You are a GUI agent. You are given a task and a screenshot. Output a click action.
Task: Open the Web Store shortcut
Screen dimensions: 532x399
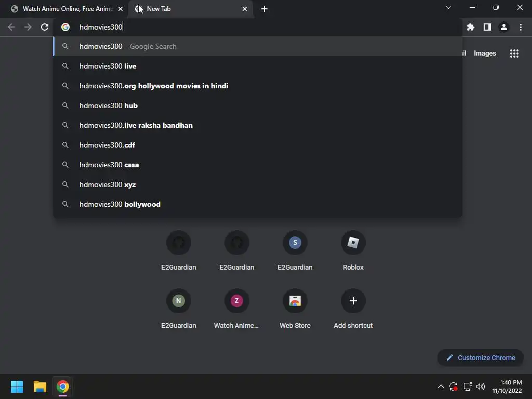click(x=295, y=309)
